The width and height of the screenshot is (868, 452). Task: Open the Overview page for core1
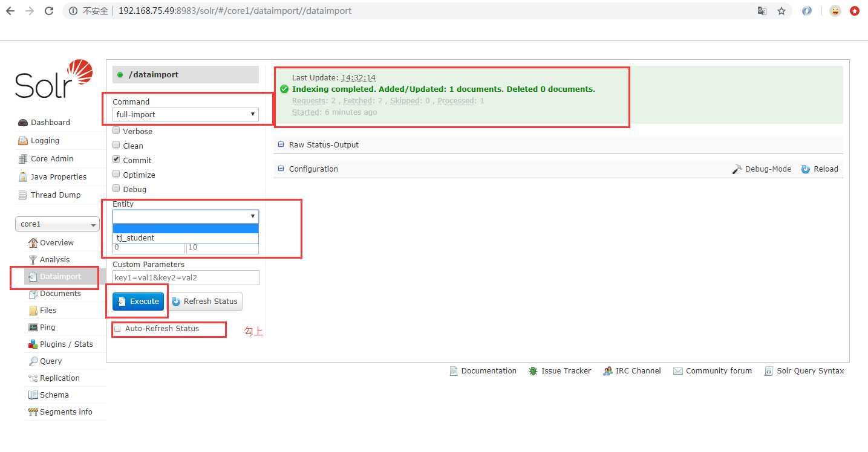57,243
